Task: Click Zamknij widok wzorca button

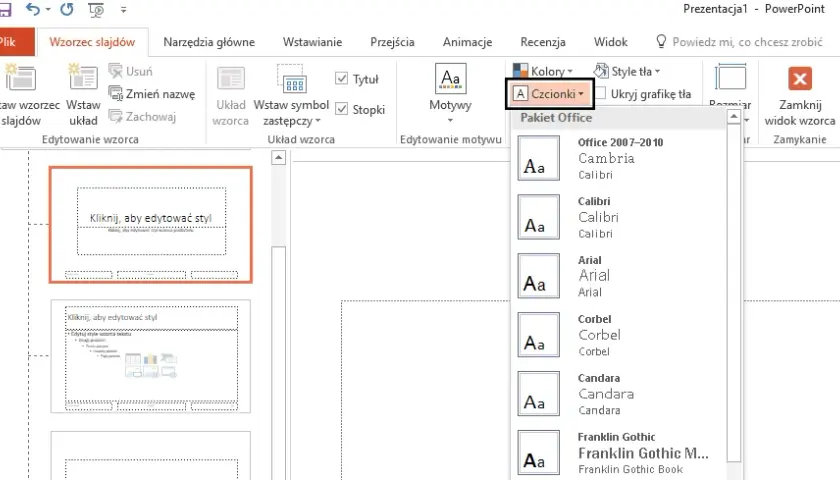Action: click(x=799, y=95)
